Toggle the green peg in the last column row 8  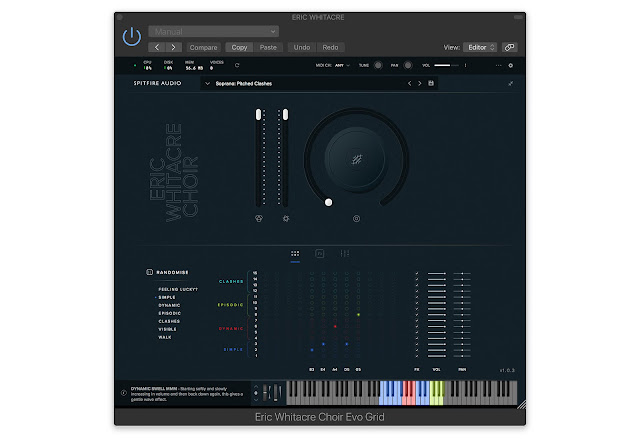358,315
